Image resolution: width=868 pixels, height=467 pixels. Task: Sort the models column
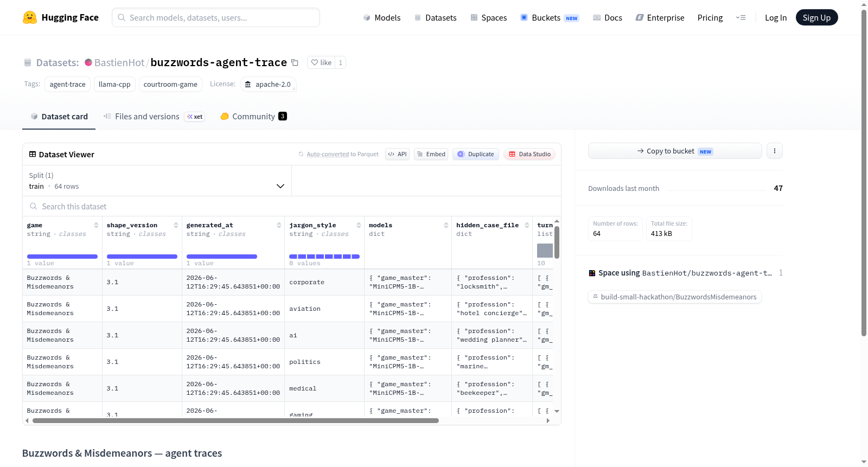click(x=446, y=225)
